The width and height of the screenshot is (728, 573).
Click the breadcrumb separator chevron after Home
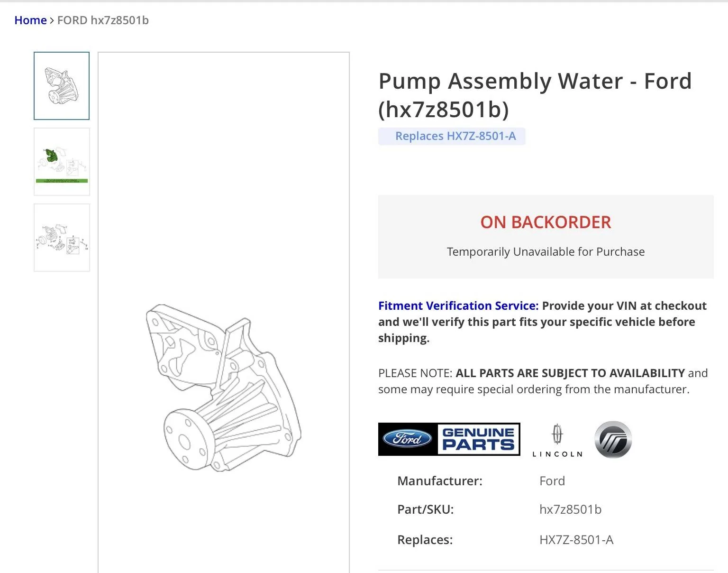point(51,20)
